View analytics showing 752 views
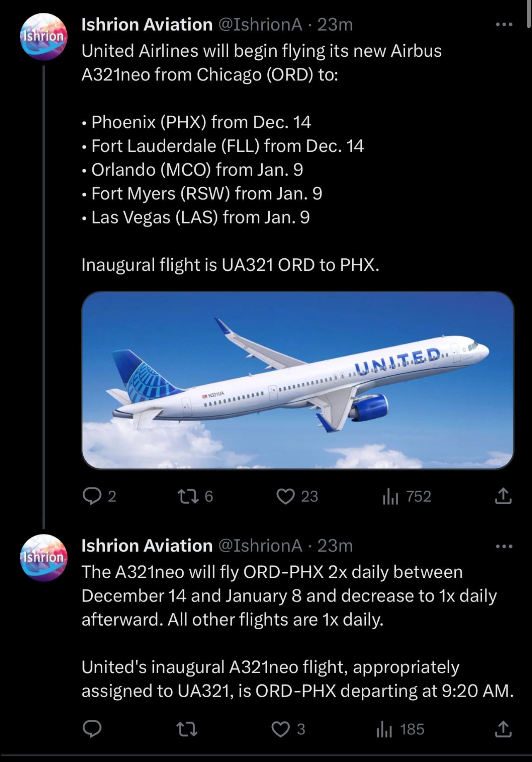 pyautogui.click(x=407, y=496)
